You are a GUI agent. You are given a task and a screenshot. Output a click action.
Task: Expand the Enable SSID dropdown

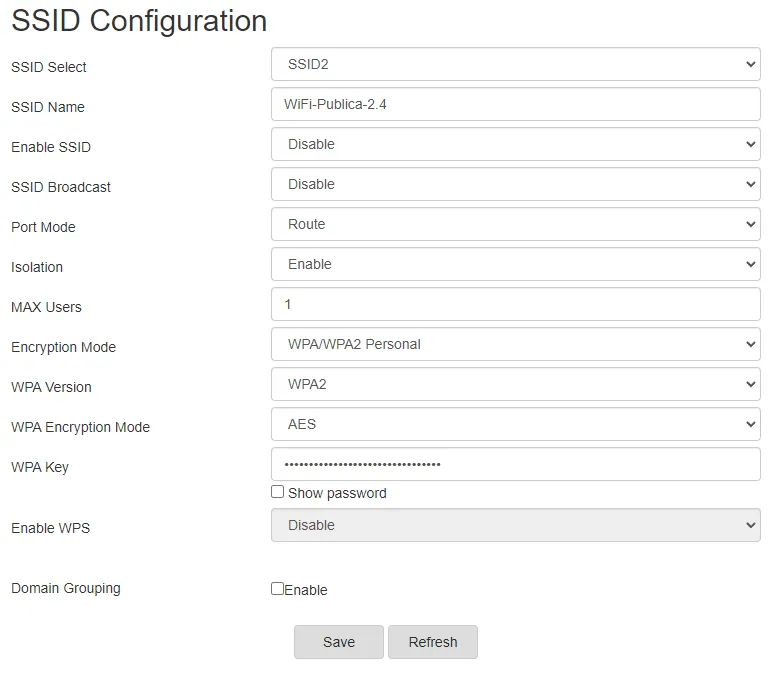(x=515, y=144)
